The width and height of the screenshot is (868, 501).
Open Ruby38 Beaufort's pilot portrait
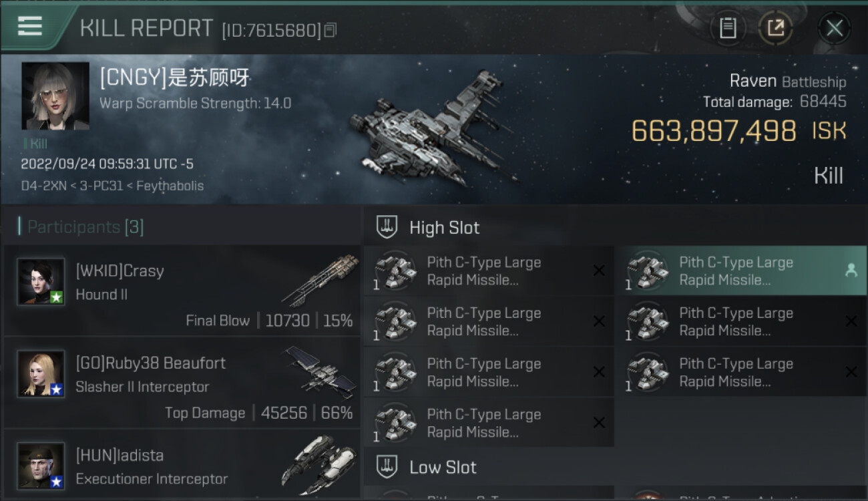(x=41, y=374)
